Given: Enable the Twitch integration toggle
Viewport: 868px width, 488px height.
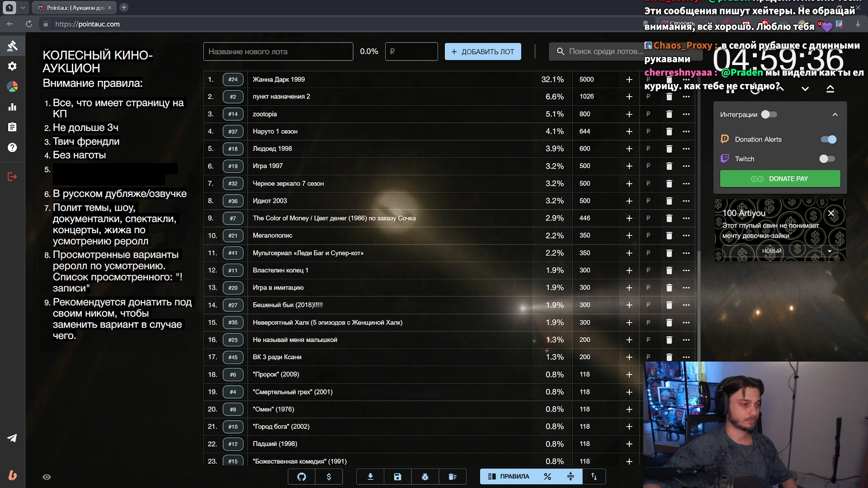Looking at the screenshot, I should click(827, 159).
